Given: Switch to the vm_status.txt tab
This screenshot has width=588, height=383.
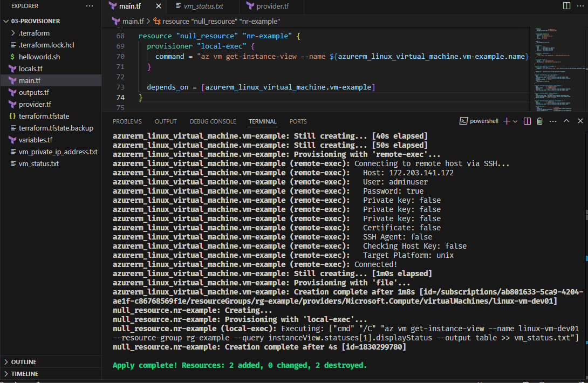Looking at the screenshot, I should tap(203, 6).
